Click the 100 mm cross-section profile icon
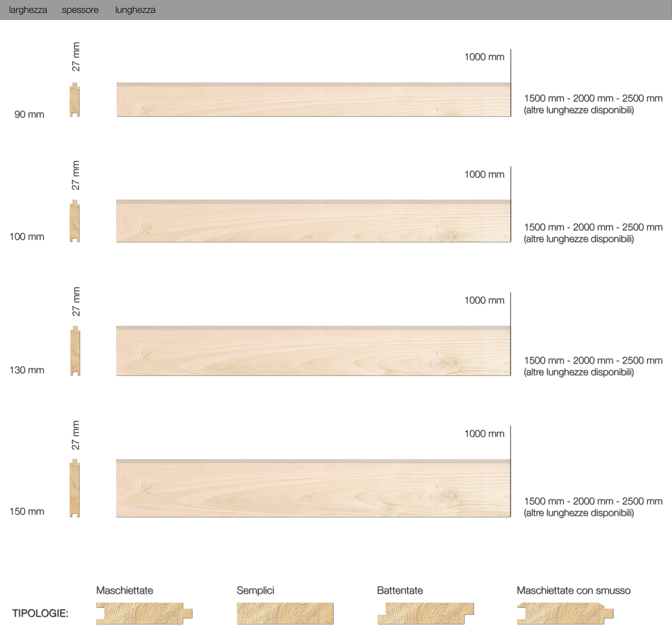672x636 pixels. (x=75, y=221)
